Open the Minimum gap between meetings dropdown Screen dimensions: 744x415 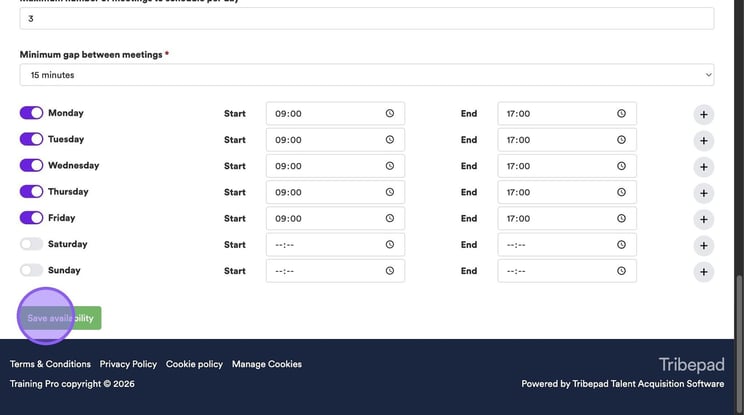point(366,75)
